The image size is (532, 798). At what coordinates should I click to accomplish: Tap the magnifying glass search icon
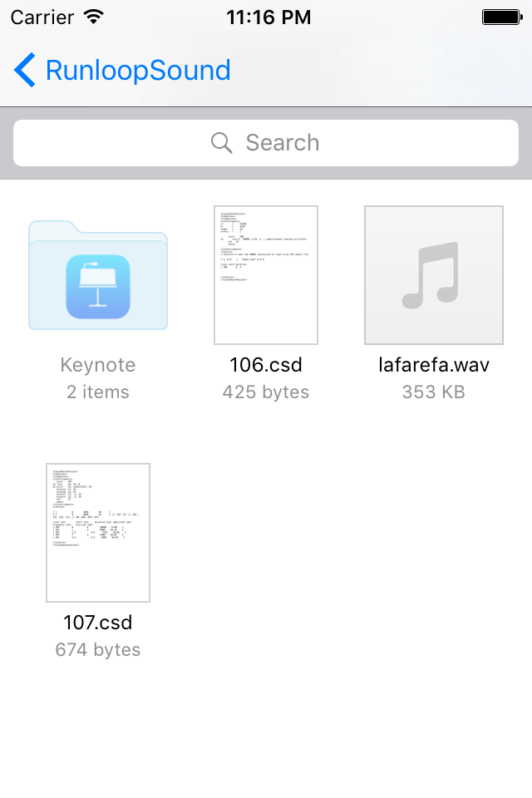tap(221, 143)
